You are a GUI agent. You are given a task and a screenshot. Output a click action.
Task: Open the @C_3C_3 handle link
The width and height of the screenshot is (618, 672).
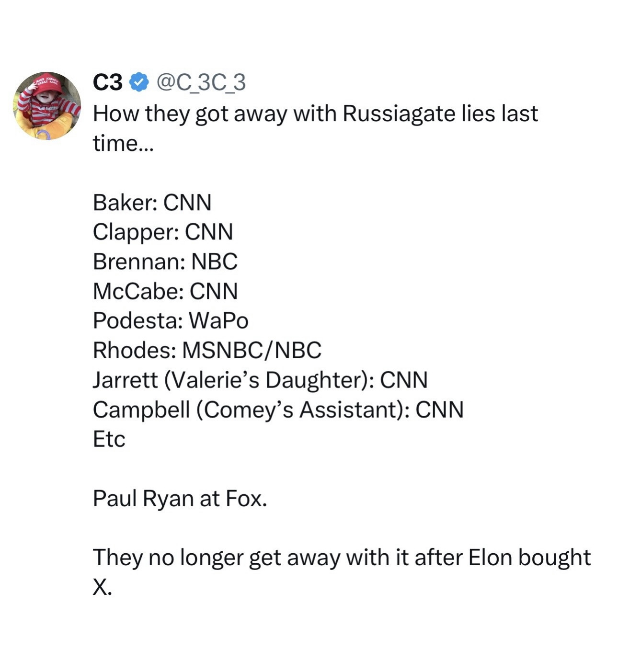pos(201,82)
